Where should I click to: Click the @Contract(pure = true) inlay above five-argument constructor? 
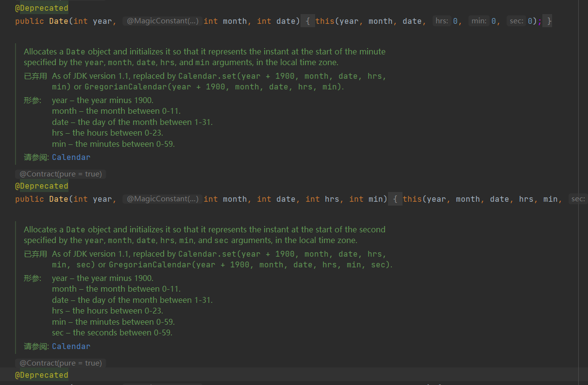(x=61, y=174)
